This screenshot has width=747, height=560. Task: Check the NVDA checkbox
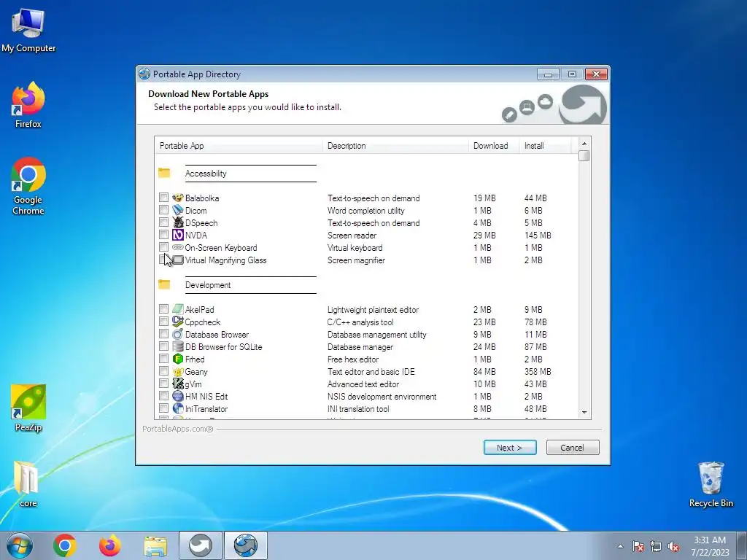[163, 234]
